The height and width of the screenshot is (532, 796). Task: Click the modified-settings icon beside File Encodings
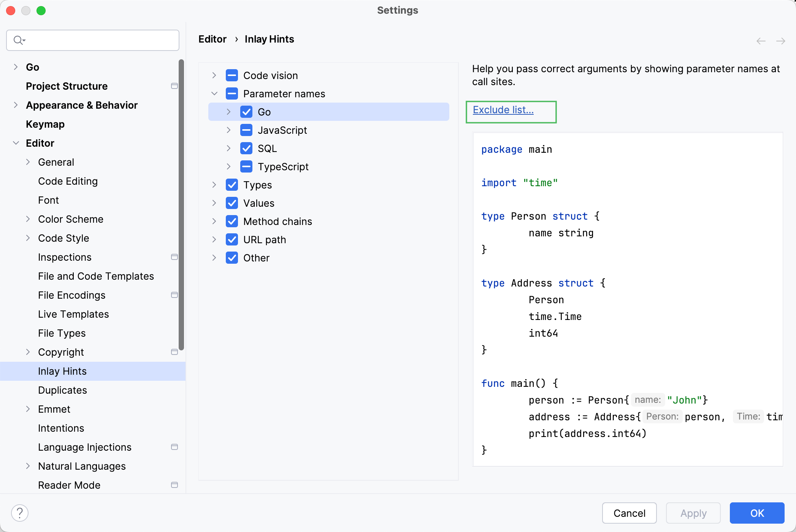pos(174,295)
